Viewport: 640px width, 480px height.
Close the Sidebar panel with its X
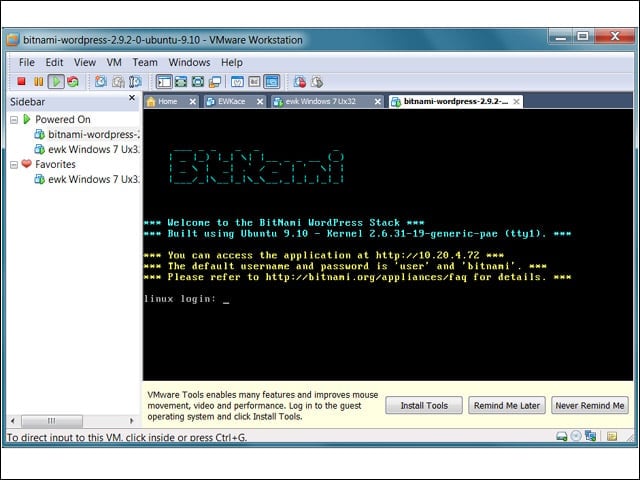point(132,98)
